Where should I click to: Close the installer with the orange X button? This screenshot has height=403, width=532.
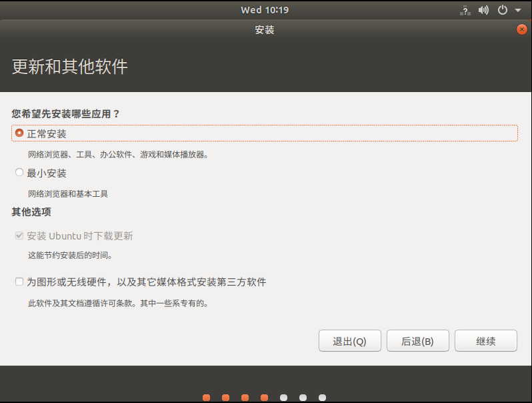click(521, 29)
